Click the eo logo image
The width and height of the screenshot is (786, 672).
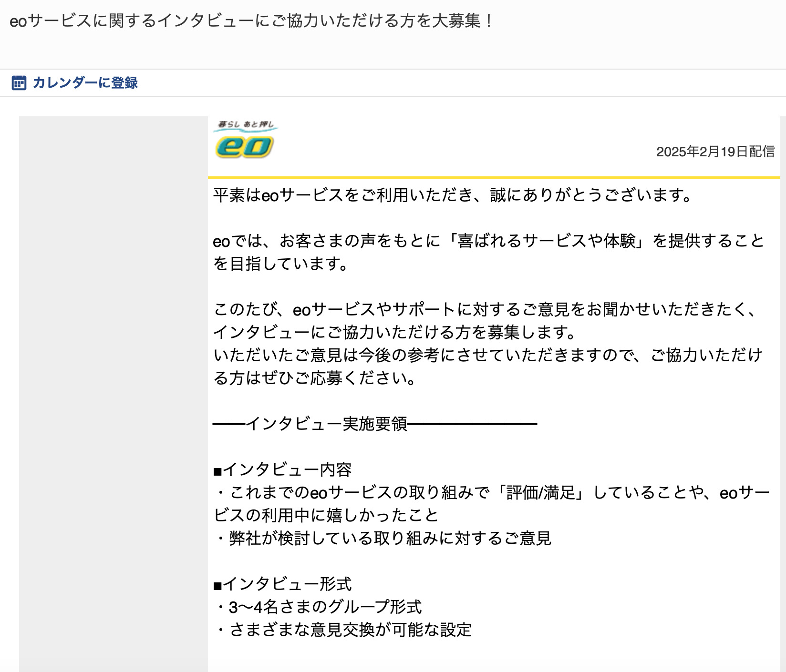click(244, 147)
